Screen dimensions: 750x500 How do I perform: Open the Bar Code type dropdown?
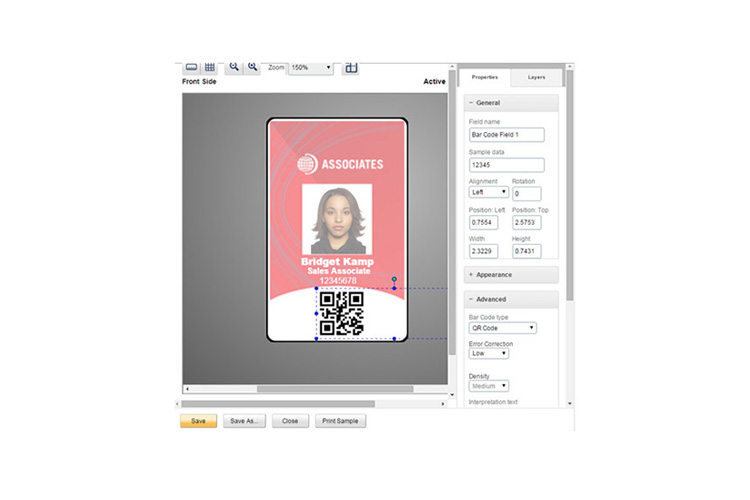[503, 328]
